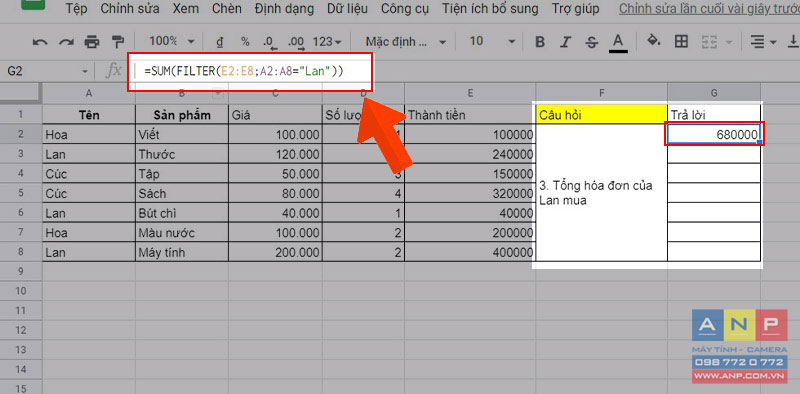Open the text color picker
This screenshot has height=394, width=800.
[618, 42]
